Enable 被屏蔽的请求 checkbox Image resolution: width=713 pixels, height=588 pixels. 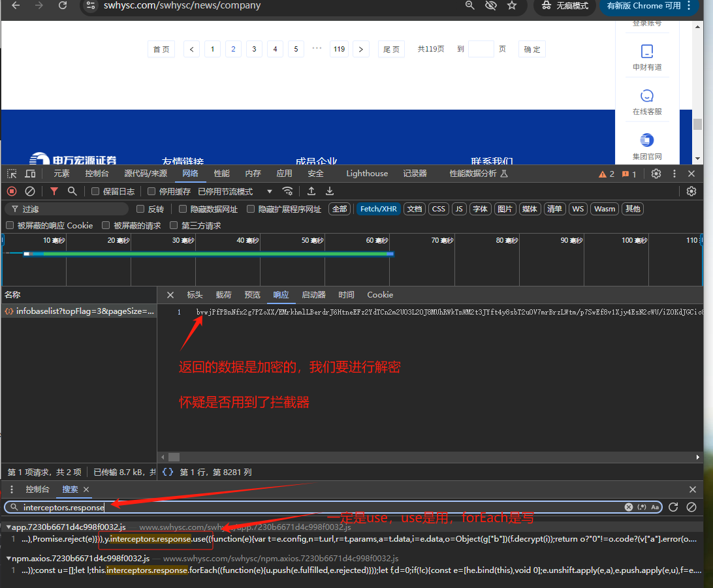coord(106,225)
